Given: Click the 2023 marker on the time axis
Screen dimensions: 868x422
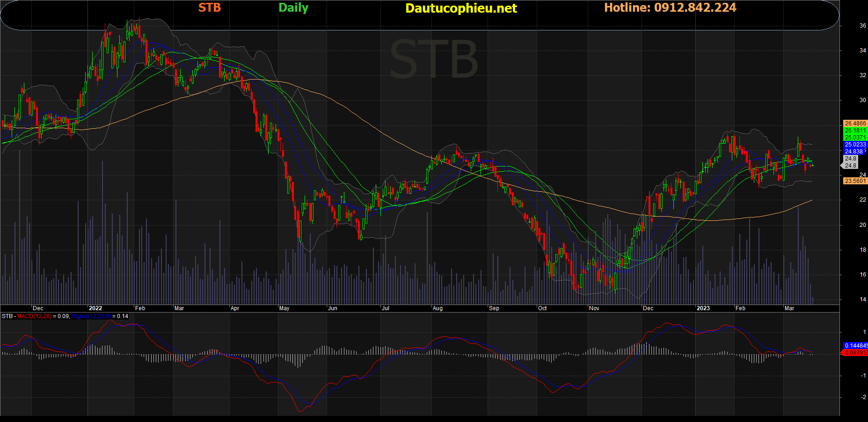Looking at the screenshot, I should [703, 308].
